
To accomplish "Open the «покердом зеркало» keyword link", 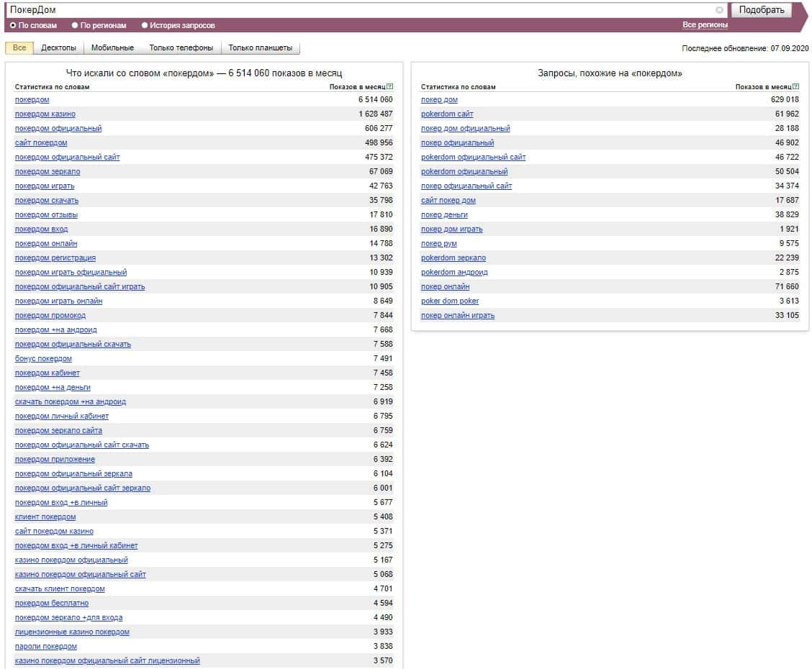I will pos(48,172).
